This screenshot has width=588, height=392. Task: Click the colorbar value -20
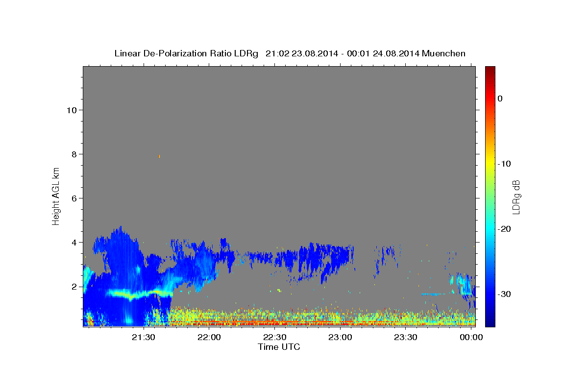(505, 229)
